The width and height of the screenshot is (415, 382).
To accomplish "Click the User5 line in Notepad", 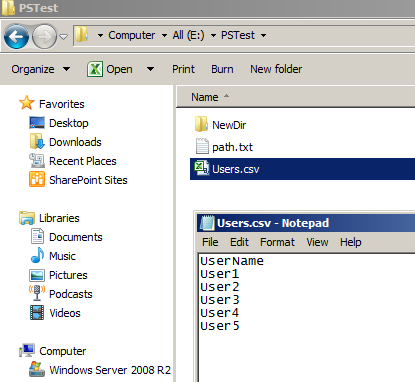I will point(220,326).
